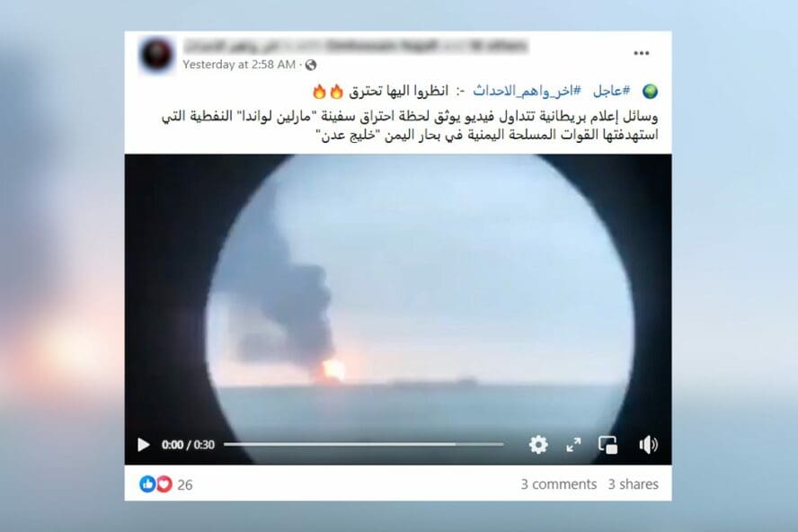Click the video progress bar

pos(363,445)
